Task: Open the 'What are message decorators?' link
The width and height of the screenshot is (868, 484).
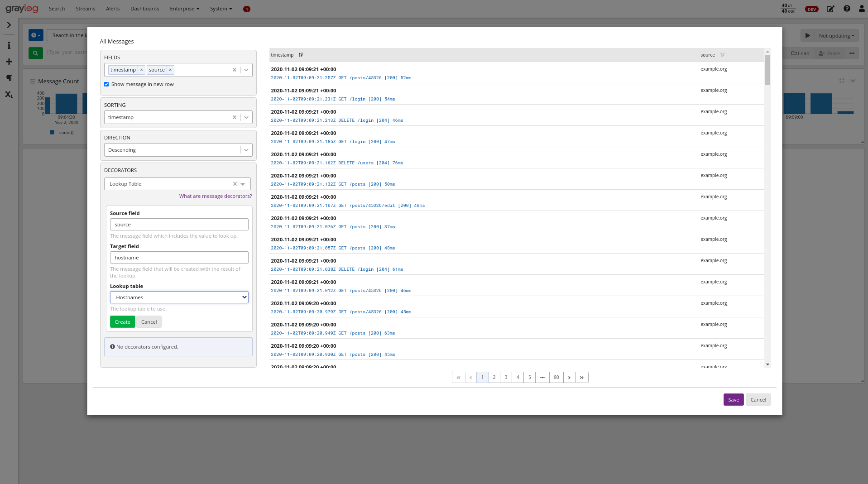Action: [x=216, y=196]
